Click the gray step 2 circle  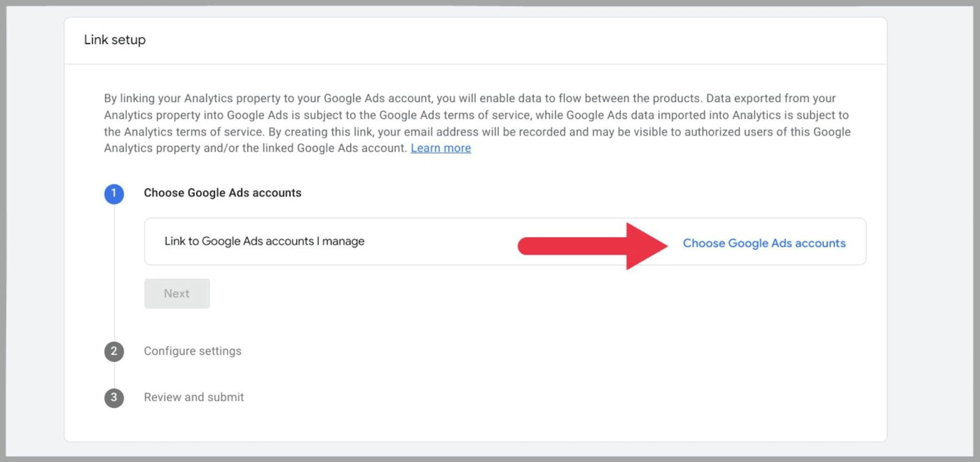tap(114, 351)
